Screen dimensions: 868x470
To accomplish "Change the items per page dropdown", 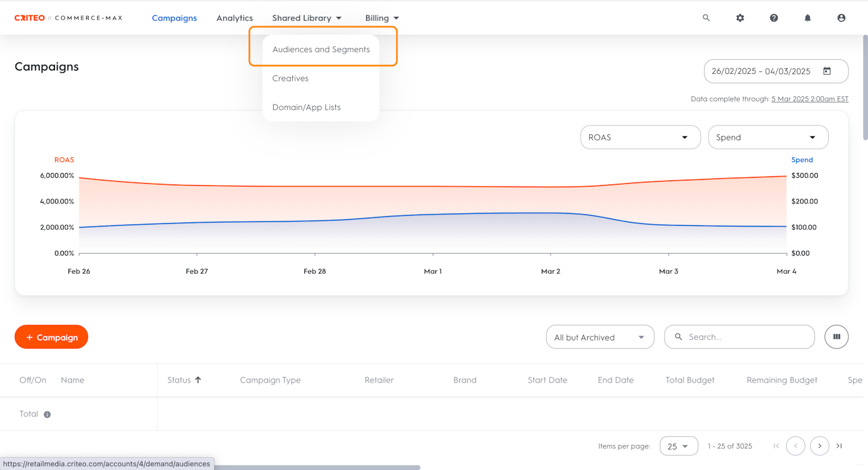I will coord(677,446).
